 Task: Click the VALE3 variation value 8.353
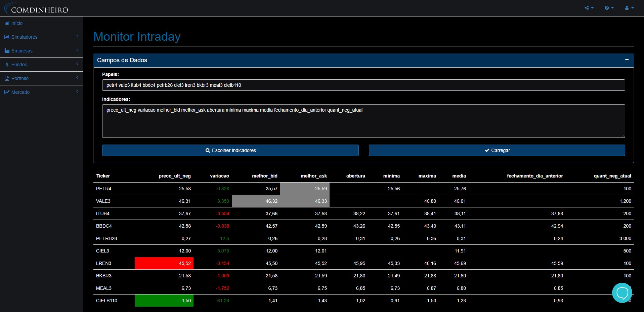[x=223, y=201]
